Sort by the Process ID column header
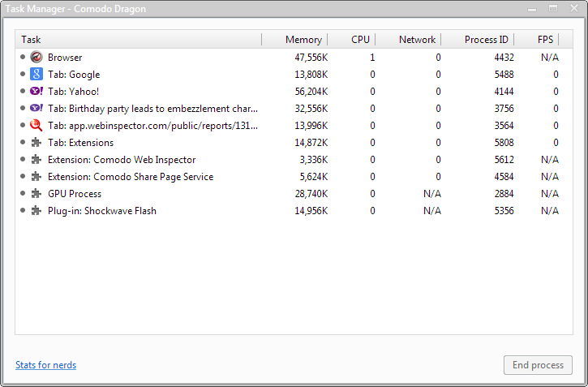 [x=478, y=40]
